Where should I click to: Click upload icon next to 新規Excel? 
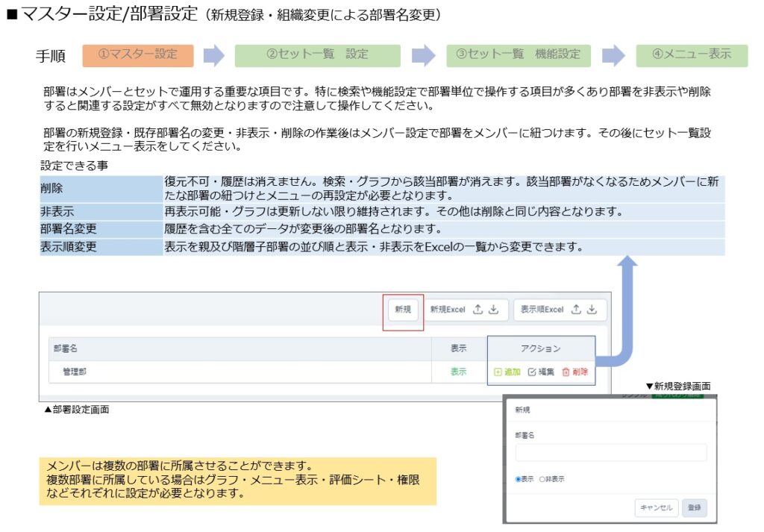point(479,310)
